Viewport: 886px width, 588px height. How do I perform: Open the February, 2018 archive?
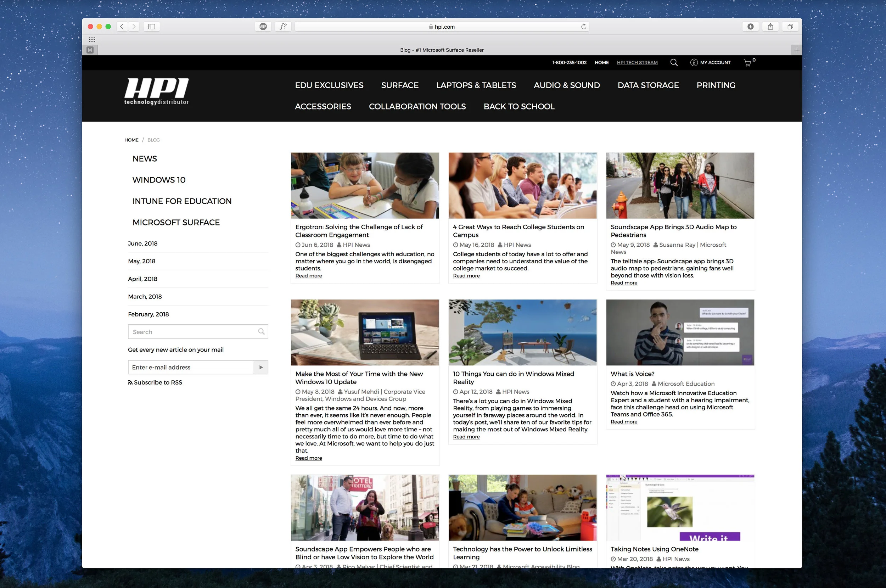click(148, 314)
